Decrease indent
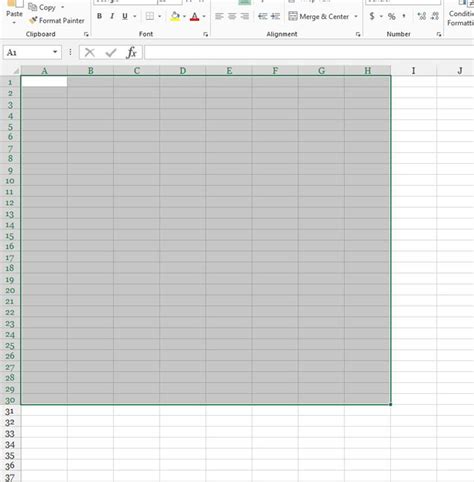Image resolution: width=474 pixels, height=482 pixels. click(263, 16)
